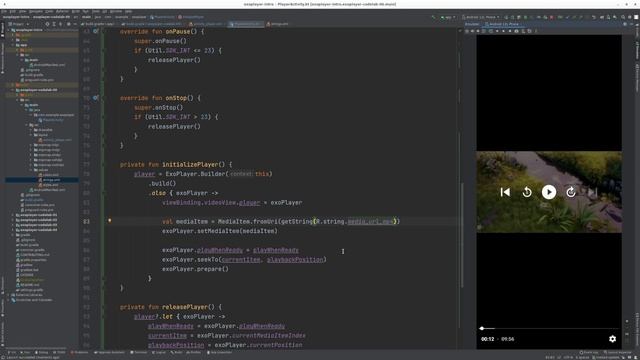Click the video progress bar track
The height and width of the screenshot is (360, 640).
(x=549, y=328)
